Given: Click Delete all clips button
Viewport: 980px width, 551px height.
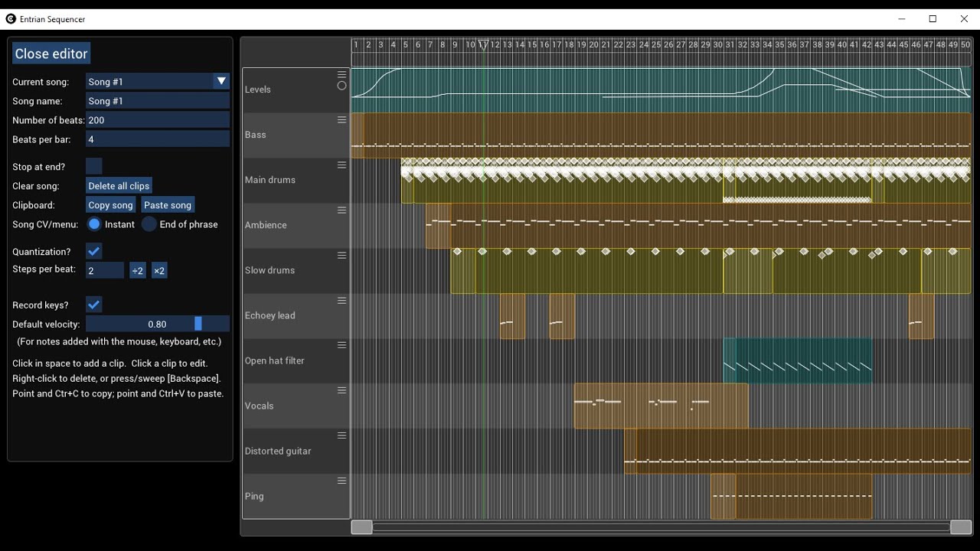Looking at the screenshot, I should click(119, 186).
